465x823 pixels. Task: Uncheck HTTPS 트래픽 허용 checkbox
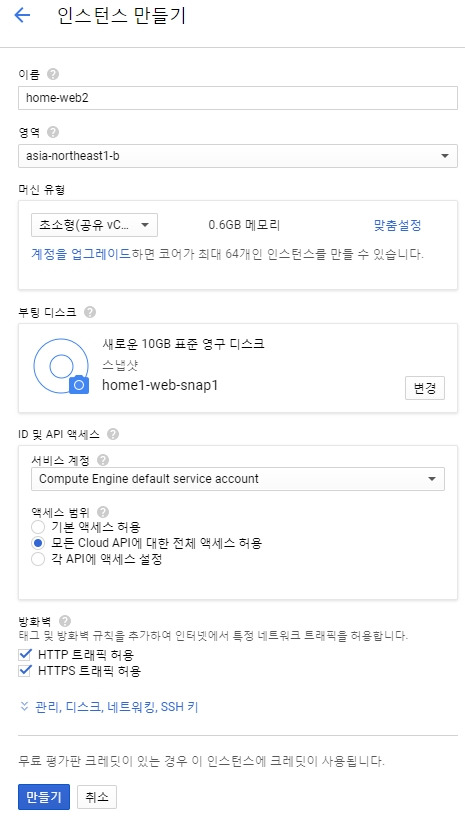(25, 671)
